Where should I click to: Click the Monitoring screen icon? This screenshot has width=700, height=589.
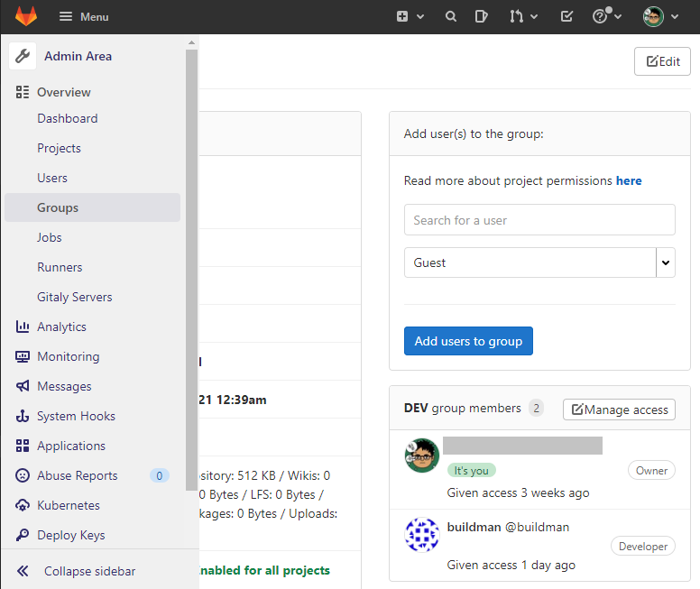23,356
